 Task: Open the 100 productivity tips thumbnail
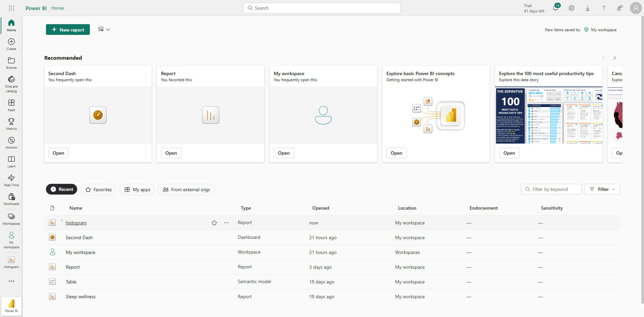tap(549, 115)
